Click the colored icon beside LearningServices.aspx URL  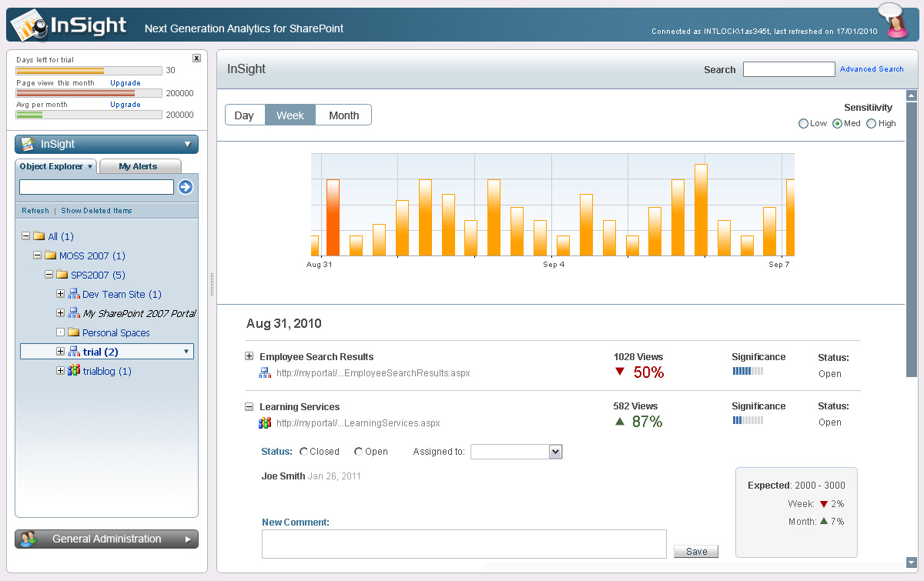[265, 422]
